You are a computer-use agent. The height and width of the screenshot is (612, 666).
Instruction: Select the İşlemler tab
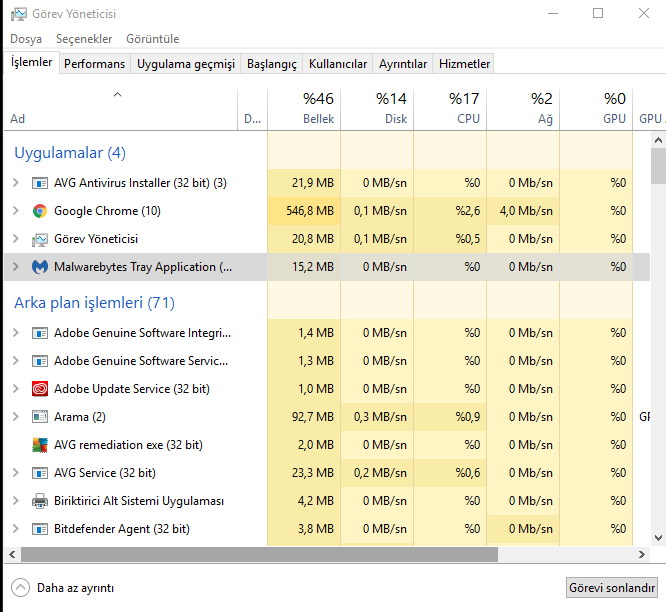click(x=31, y=62)
